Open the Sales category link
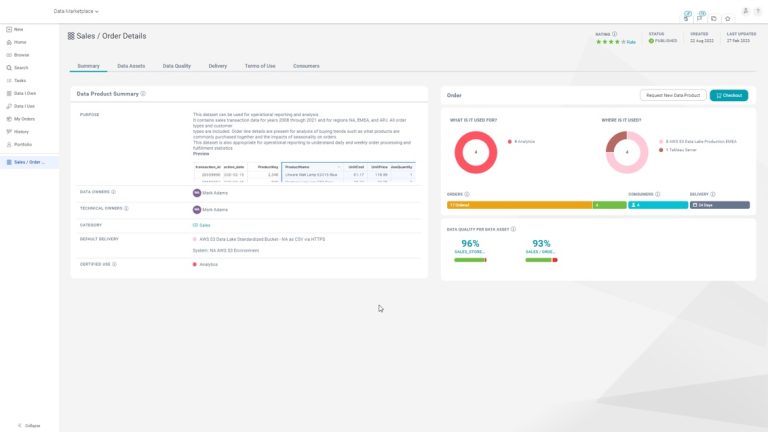The height and width of the screenshot is (432, 768). pyautogui.click(x=202, y=225)
